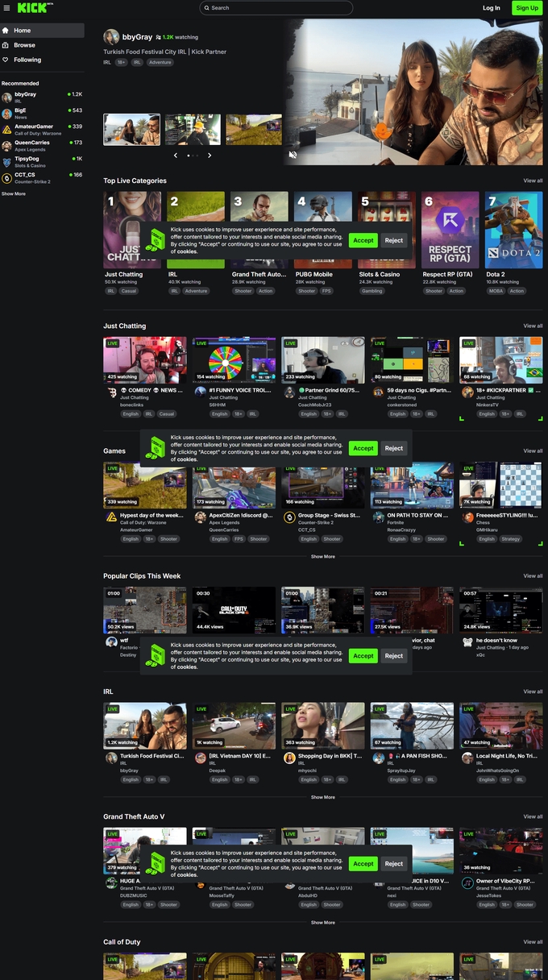
Task: Focus the Search input field
Action: (x=276, y=8)
